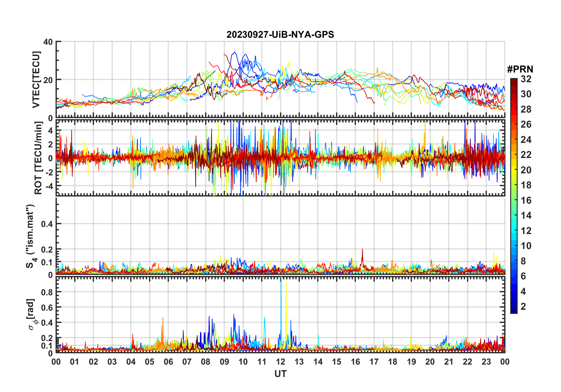This screenshot has width=561, height=392.
Task: Click colorbar label 28
Action: [x=526, y=109]
